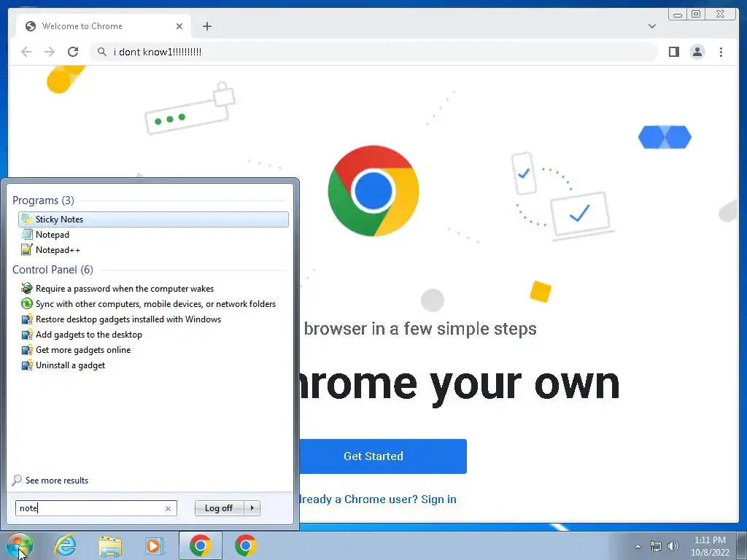Click the Programs (3) header
This screenshot has height=560, width=747.
[x=43, y=201]
